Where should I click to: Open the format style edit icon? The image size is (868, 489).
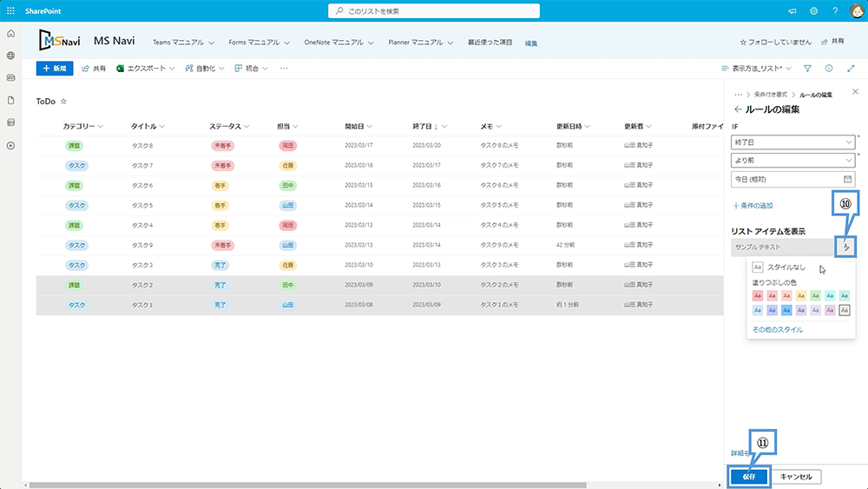[x=845, y=247]
